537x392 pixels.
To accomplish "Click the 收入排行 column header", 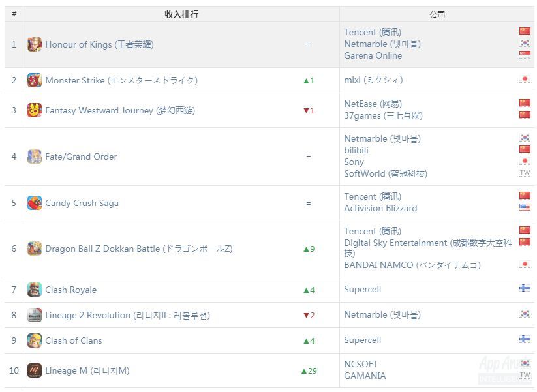I will click(x=181, y=14).
